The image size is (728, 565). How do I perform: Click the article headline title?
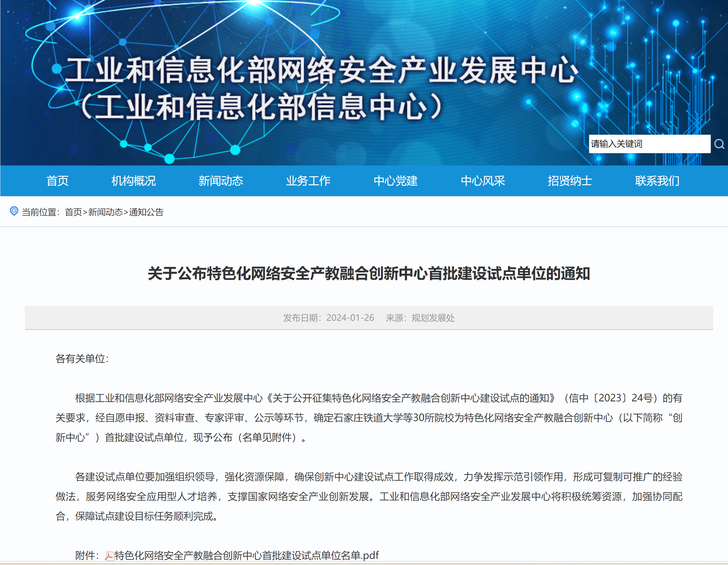click(369, 273)
